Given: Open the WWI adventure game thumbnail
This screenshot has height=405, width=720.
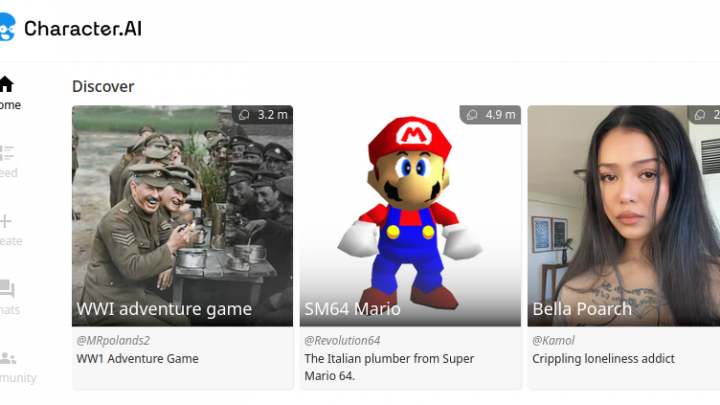Looking at the screenshot, I should (x=182, y=216).
